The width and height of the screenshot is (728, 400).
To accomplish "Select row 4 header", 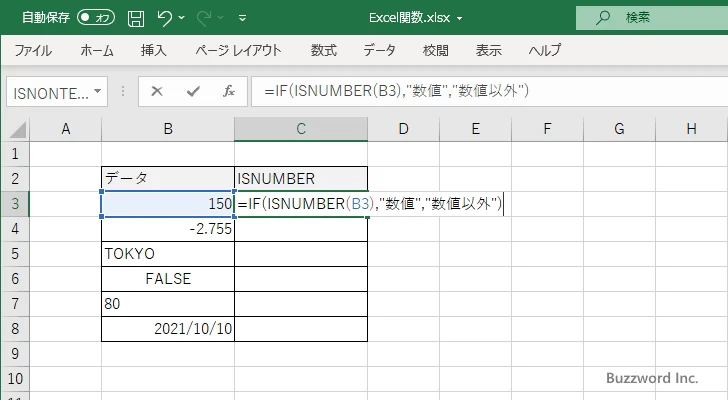I will tap(15, 229).
